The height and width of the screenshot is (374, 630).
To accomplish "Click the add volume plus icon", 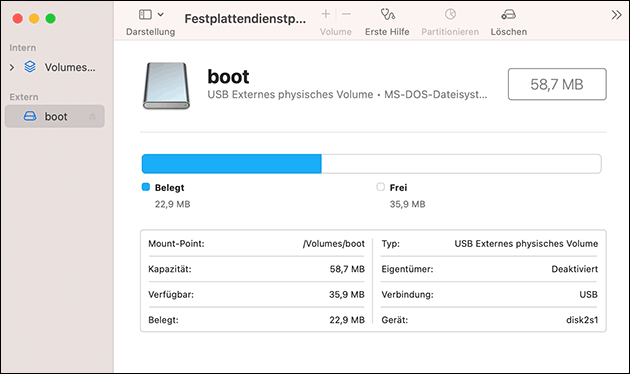I will 326,14.
